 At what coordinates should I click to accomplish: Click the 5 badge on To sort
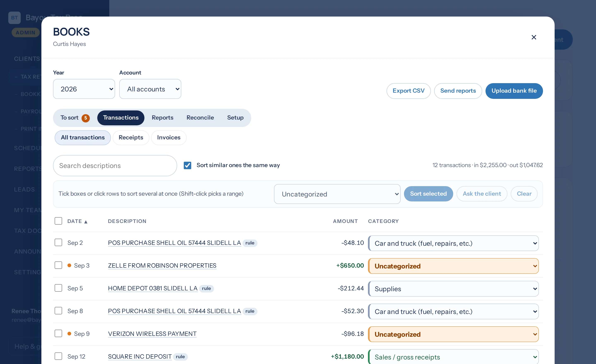point(86,118)
